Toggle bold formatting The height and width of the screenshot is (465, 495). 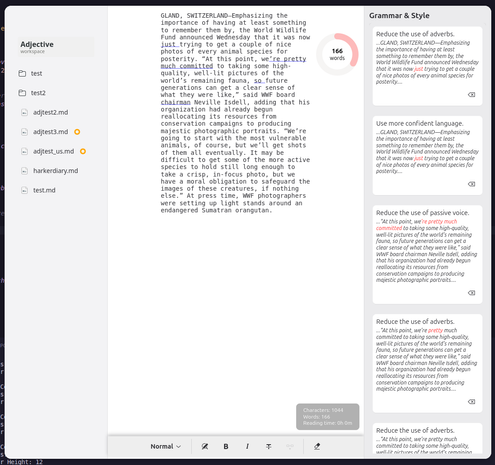pyautogui.click(x=226, y=446)
